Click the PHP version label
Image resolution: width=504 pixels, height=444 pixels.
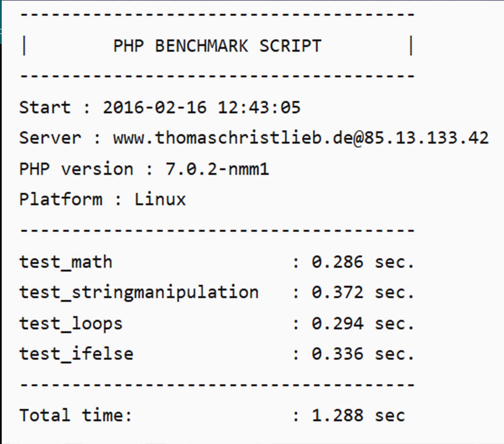[76, 169]
